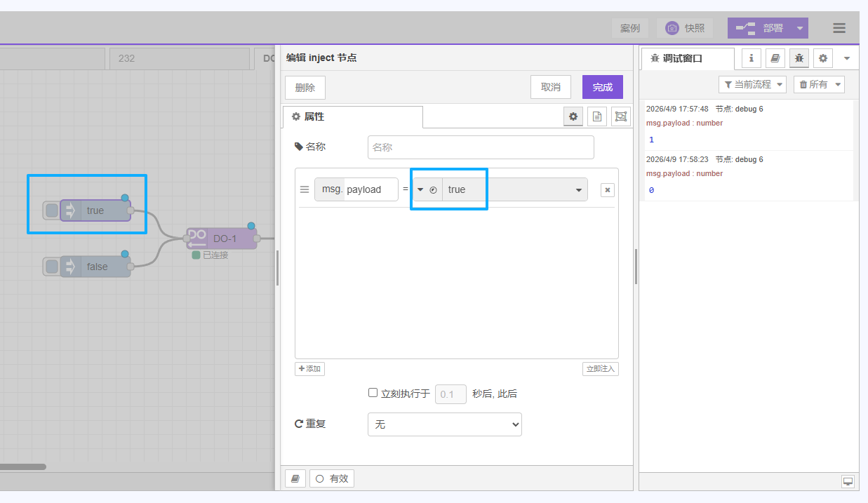This screenshot has height=503, width=868.
Task: Open the payload type selector dropdown
Action: [x=427, y=189]
